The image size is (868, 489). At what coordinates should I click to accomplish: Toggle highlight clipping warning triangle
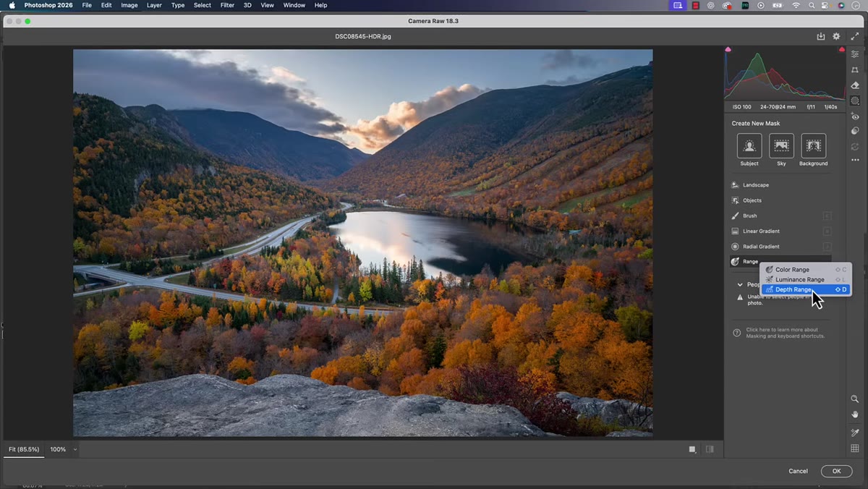tap(842, 49)
